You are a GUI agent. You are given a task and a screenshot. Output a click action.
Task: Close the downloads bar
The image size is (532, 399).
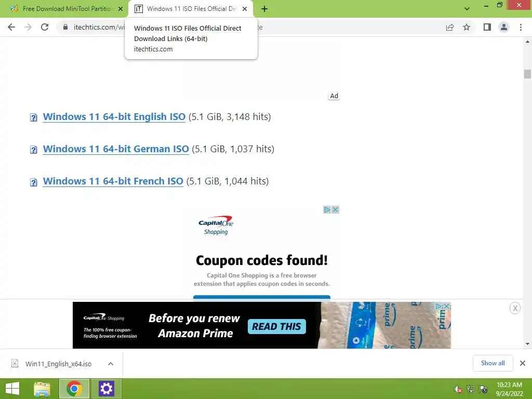pyautogui.click(x=523, y=363)
